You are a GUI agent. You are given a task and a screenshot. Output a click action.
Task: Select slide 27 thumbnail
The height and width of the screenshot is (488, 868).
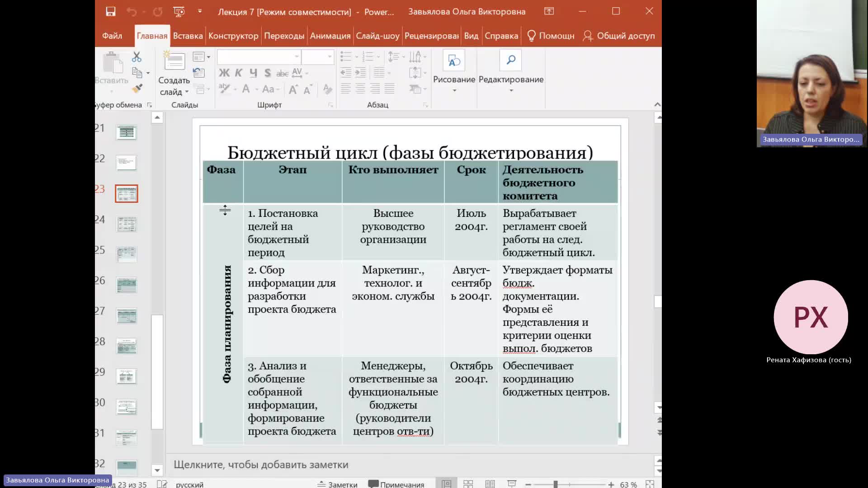pos(127,315)
